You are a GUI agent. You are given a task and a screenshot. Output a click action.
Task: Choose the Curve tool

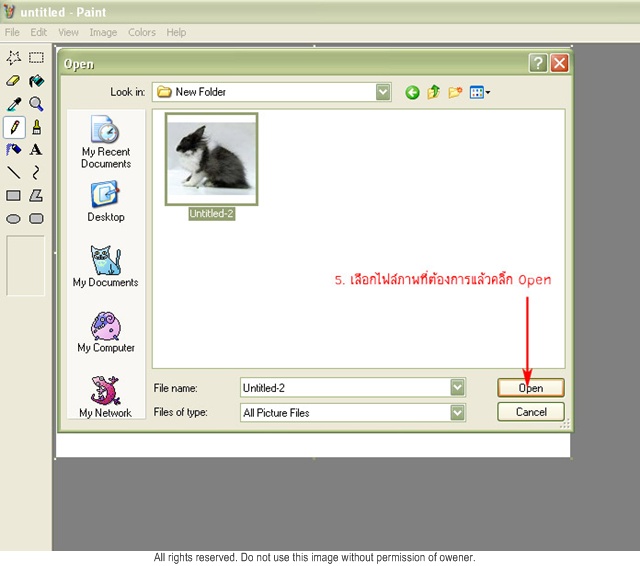(x=36, y=173)
